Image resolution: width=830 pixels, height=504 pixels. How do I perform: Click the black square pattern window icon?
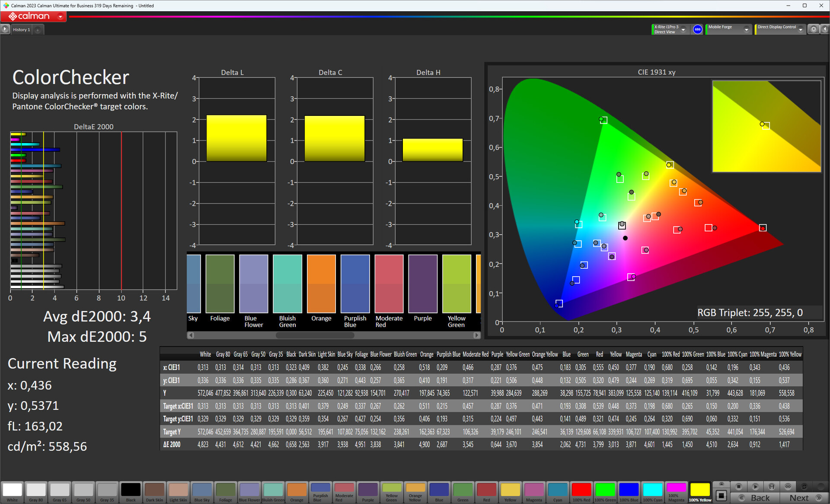pos(721,495)
